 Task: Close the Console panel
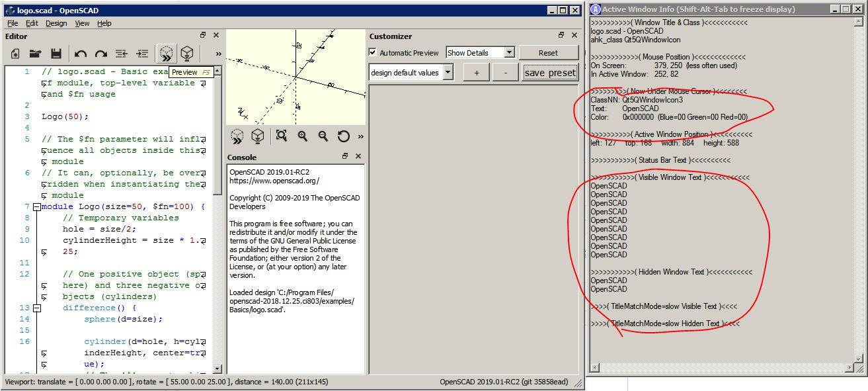(x=358, y=156)
